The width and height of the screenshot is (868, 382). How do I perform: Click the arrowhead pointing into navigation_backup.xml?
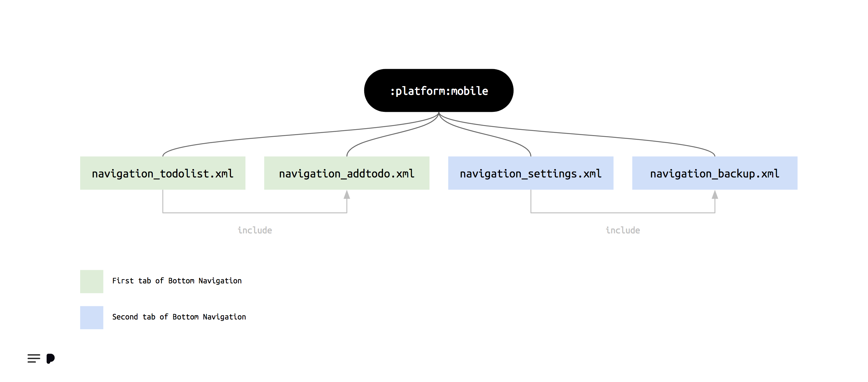pos(715,195)
